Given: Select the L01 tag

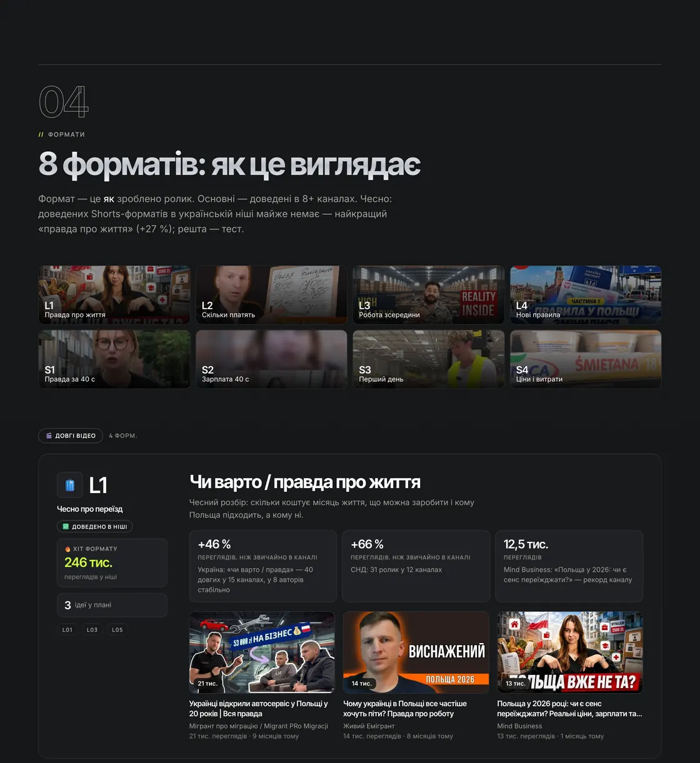Looking at the screenshot, I should (x=67, y=630).
